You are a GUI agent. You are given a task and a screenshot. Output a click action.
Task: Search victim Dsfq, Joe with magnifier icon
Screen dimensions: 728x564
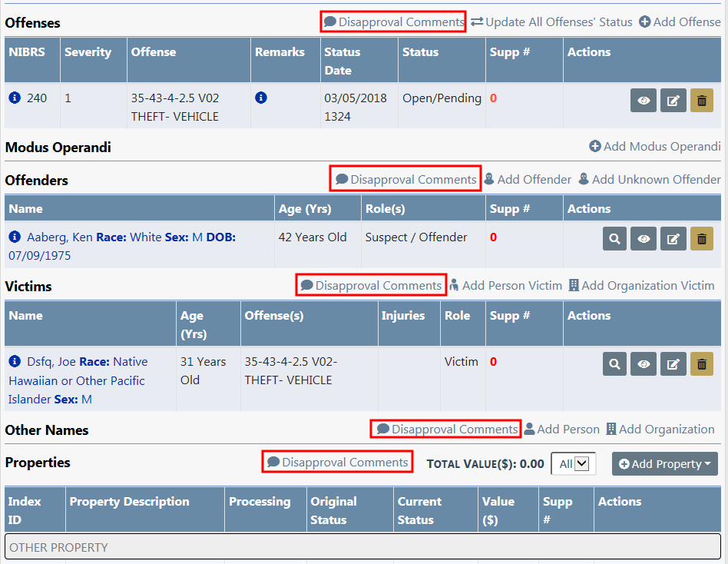[615, 364]
